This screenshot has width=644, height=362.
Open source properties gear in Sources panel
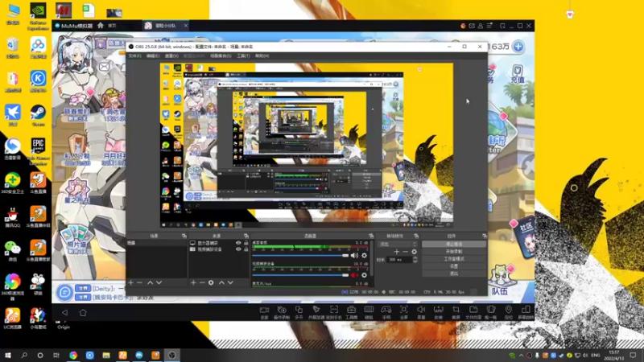(x=211, y=283)
